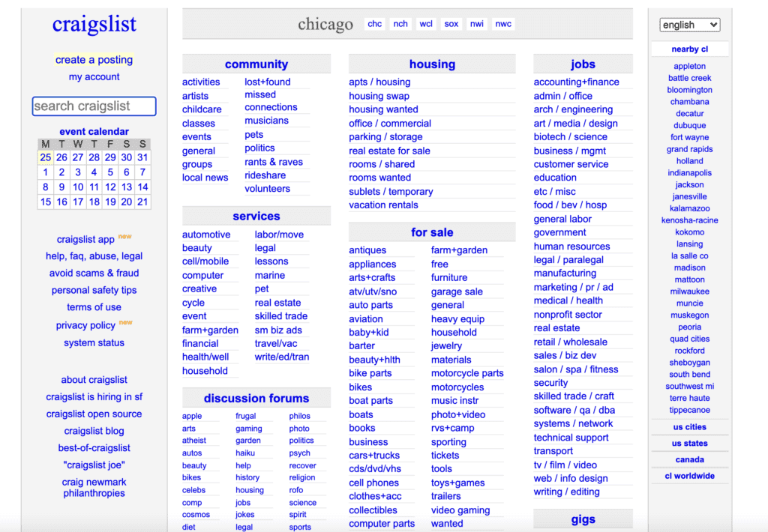Select calendar day 14
The height and width of the screenshot is (532, 768).
(x=142, y=187)
